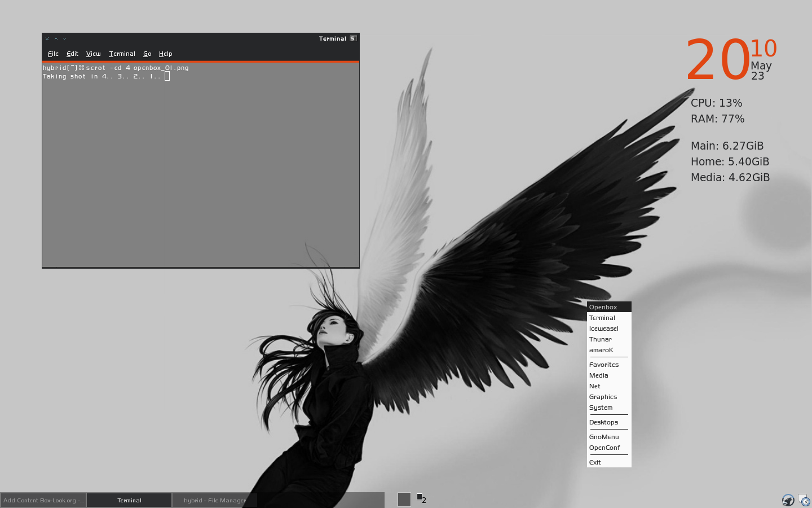Image resolution: width=812 pixels, height=508 pixels.
Task: Click the up-arrow button in the Terminal title bar
Action: 56,39
